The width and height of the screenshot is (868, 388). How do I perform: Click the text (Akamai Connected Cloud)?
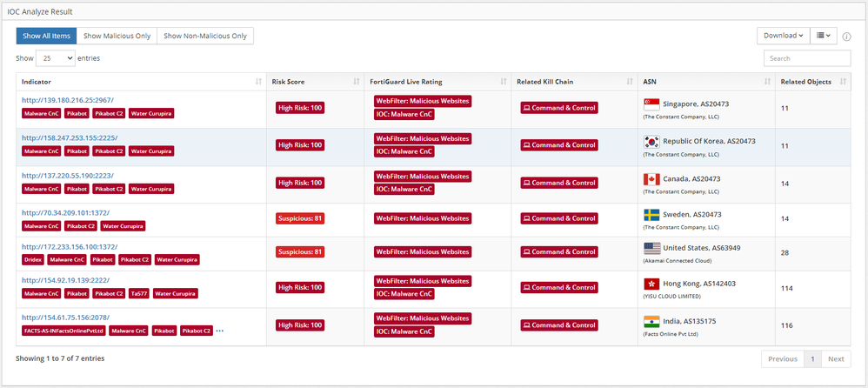point(677,261)
